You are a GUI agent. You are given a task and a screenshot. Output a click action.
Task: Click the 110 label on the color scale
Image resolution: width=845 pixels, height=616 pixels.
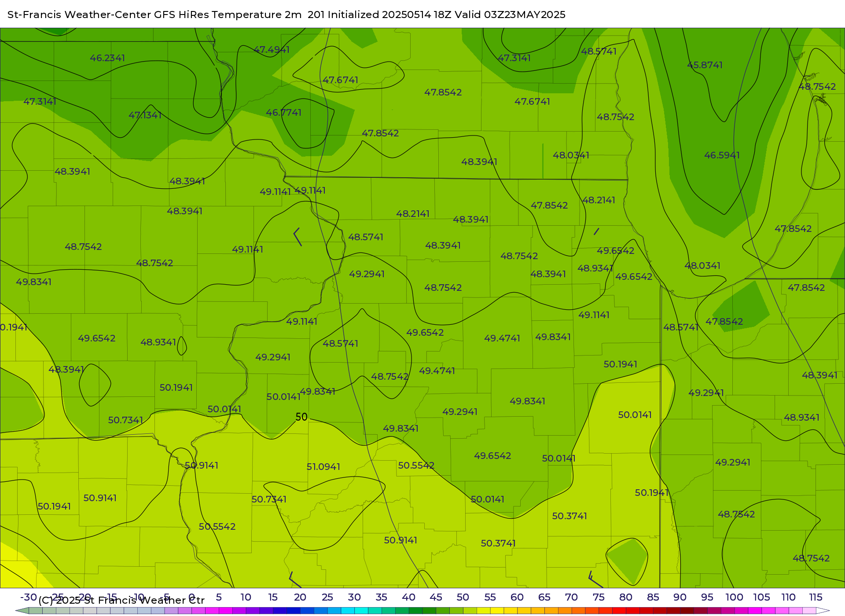789,598
